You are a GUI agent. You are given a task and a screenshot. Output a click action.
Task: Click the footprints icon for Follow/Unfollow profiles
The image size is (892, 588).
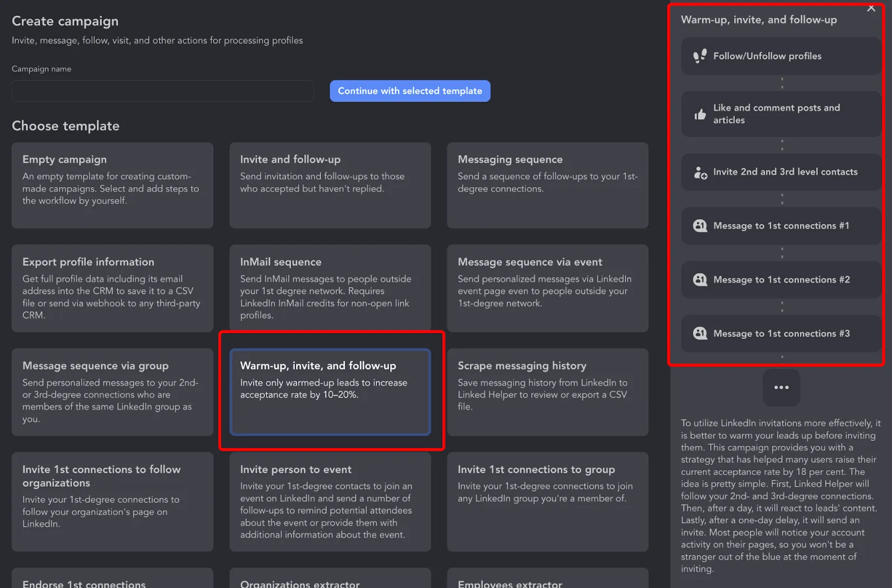point(700,56)
